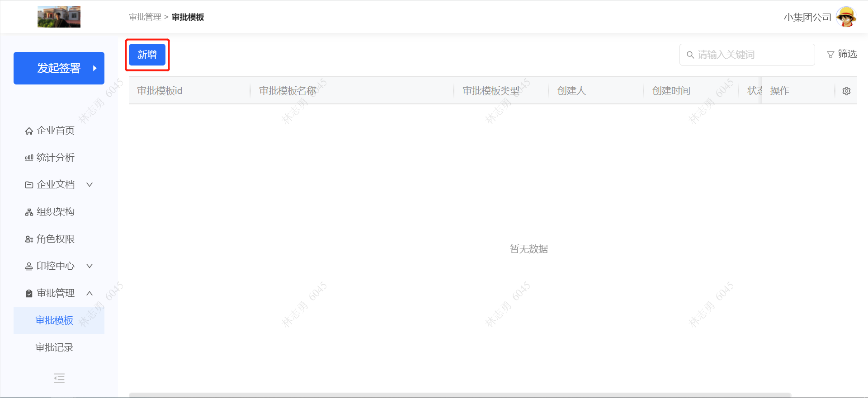The width and height of the screenshot is (868, 398).
Task: Open 统计分析 in the sidebar
Action: pyautogui.click(x=55, y=158)
